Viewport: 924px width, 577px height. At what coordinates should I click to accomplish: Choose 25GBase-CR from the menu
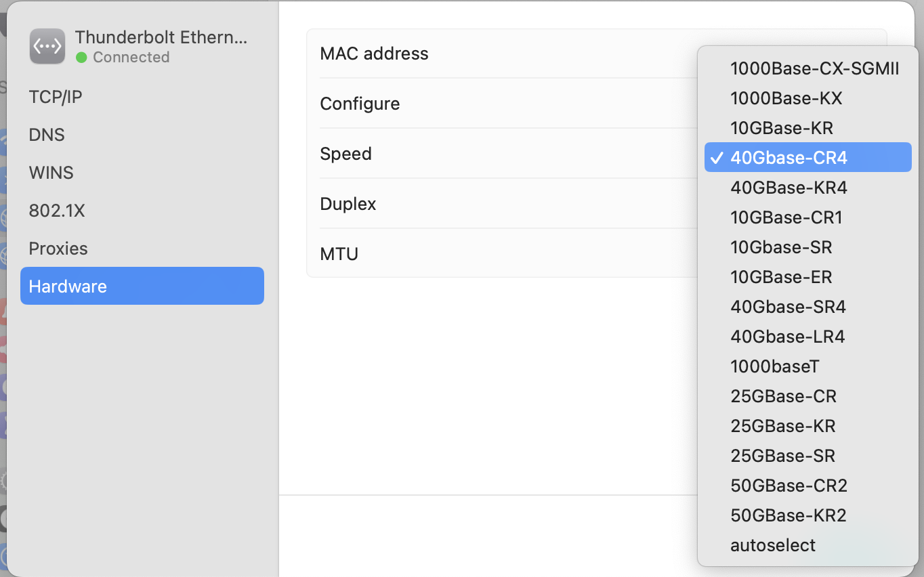tap(783, 396)
